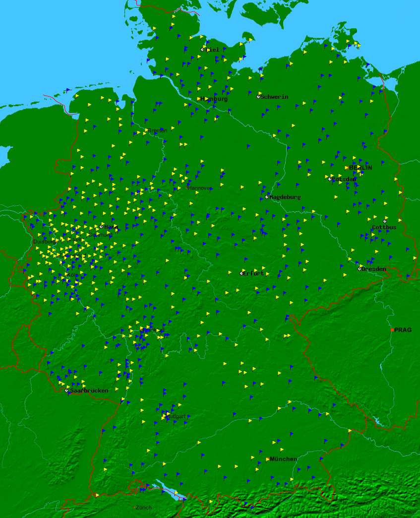
Task: Click the Kiel city marker
Action: pos(202,50)
